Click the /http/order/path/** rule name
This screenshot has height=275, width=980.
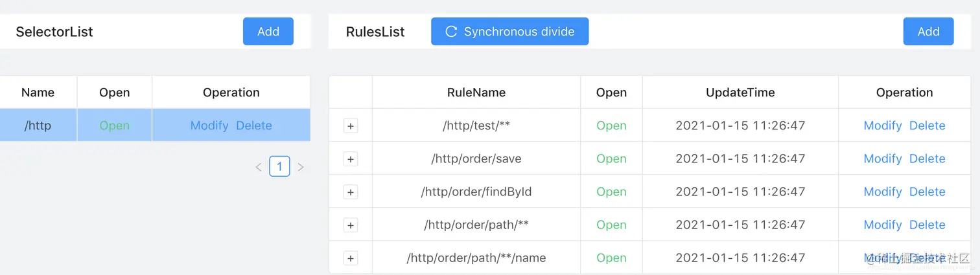476,225
